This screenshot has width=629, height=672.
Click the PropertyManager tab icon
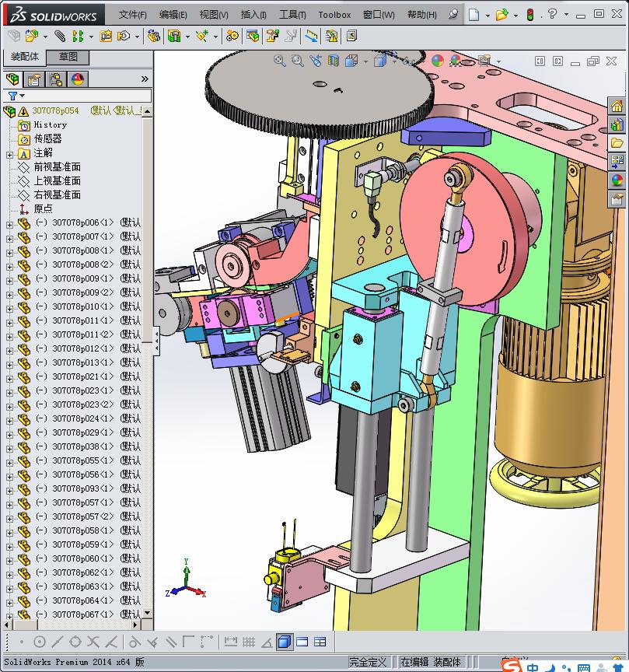click(34, 79)
